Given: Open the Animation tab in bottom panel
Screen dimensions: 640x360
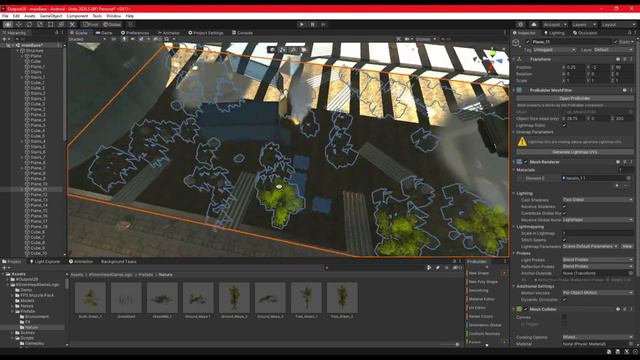Looking at the screenshot, I should 81,262.
